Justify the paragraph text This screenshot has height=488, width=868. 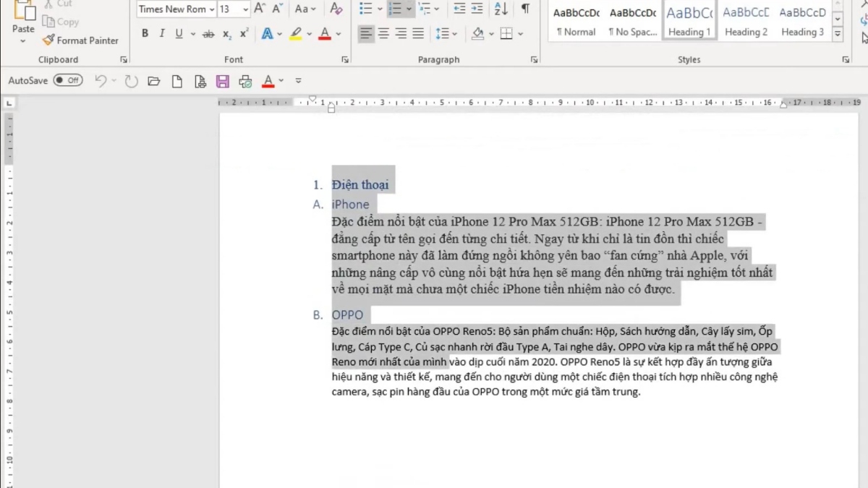418,33
